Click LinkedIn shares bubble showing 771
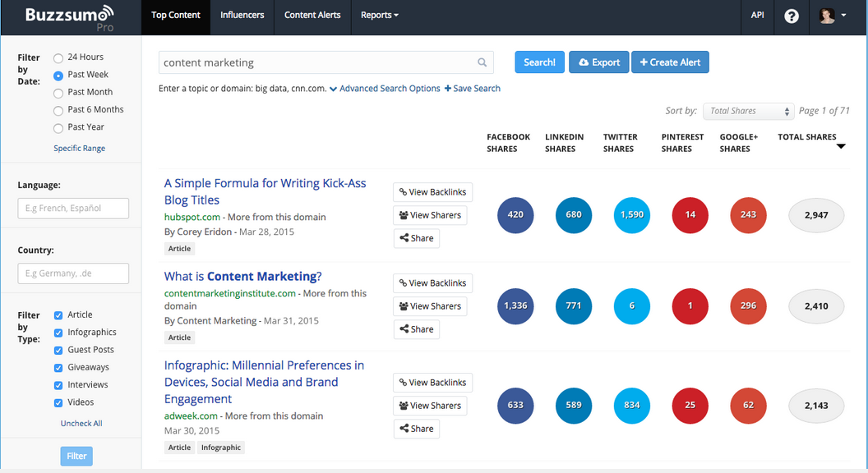 click(574, 306)
